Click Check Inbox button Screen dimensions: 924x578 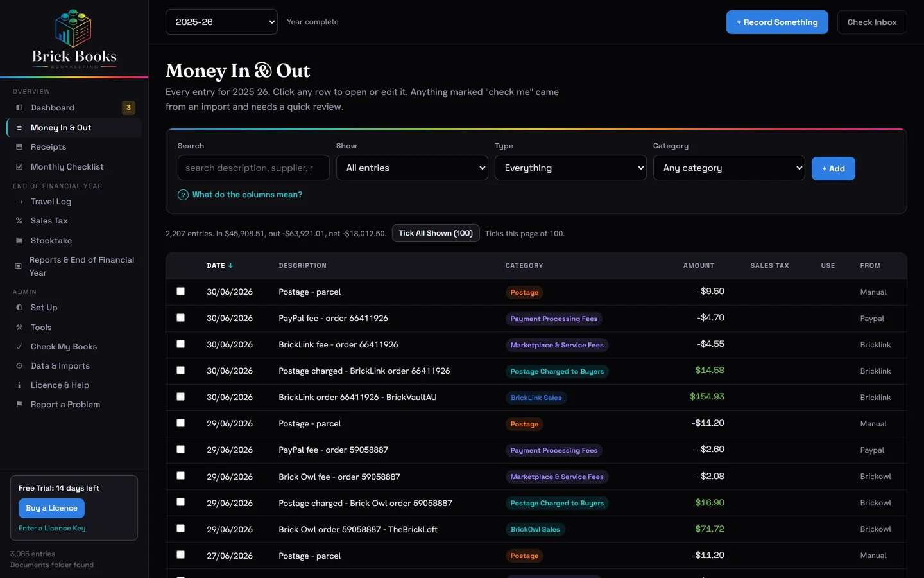(872, 22)
